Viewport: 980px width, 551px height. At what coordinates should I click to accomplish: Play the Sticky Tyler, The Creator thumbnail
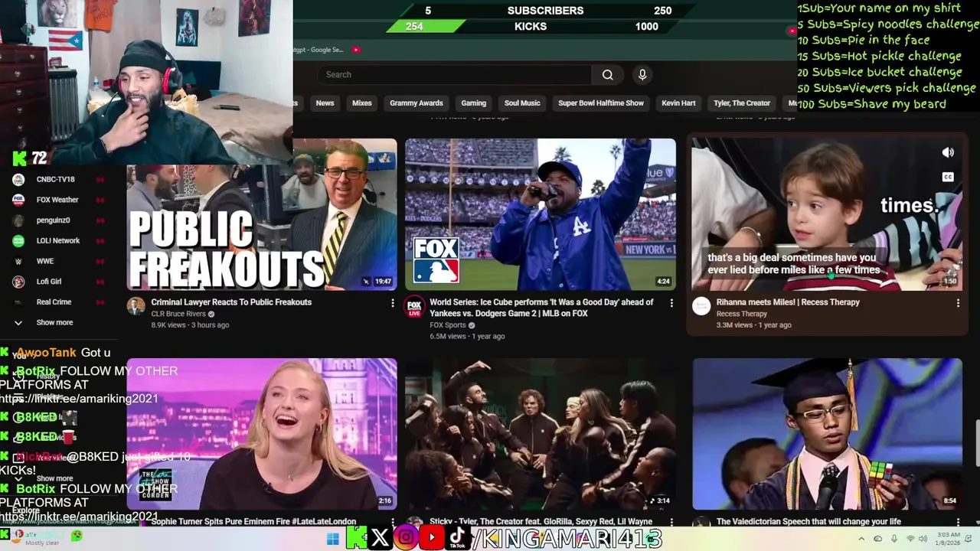tap(541, 433)
